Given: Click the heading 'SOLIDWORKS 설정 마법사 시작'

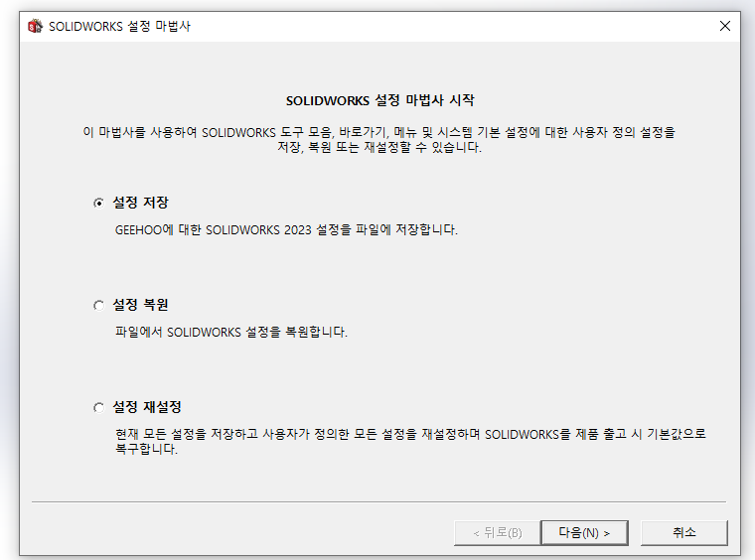Looking at the screenshot, I should pyautogui.click(x=379, y=100).
